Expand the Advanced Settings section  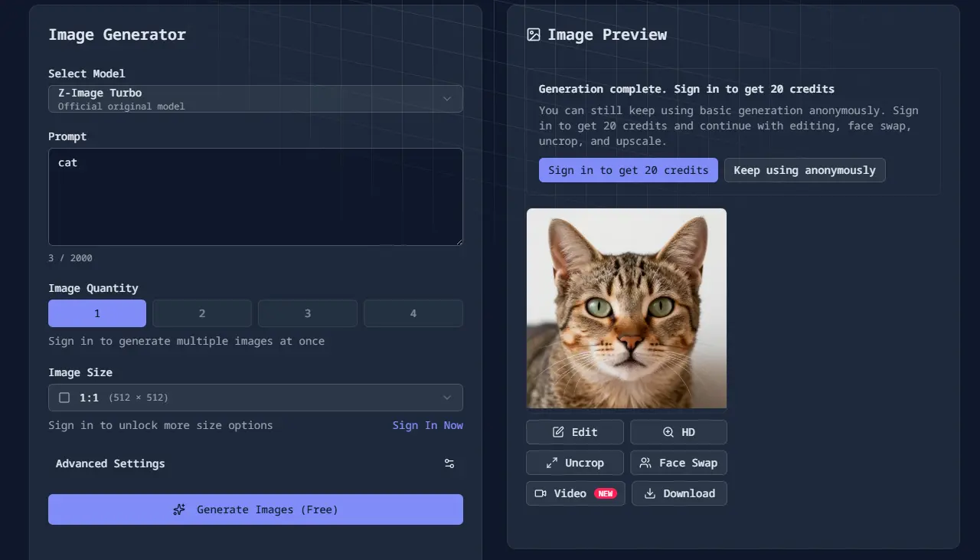[x=256, y=463]
